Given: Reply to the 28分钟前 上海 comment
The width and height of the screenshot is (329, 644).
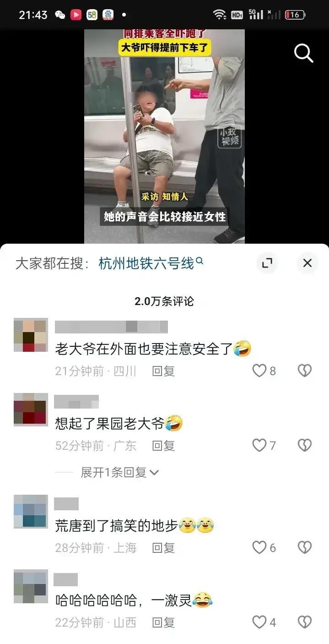Looking at the screenshot, I should pyautogui.click(x=163, y=548).
